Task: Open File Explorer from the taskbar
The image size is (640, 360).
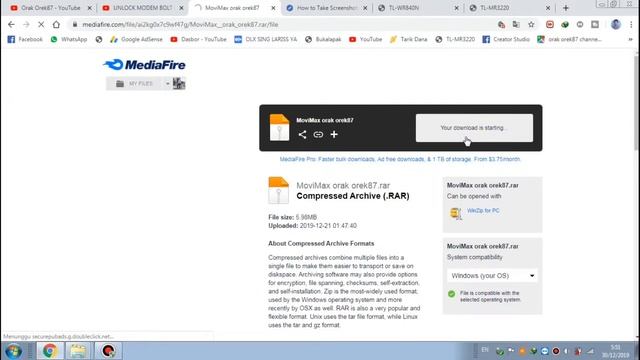Action: (78, 351)
